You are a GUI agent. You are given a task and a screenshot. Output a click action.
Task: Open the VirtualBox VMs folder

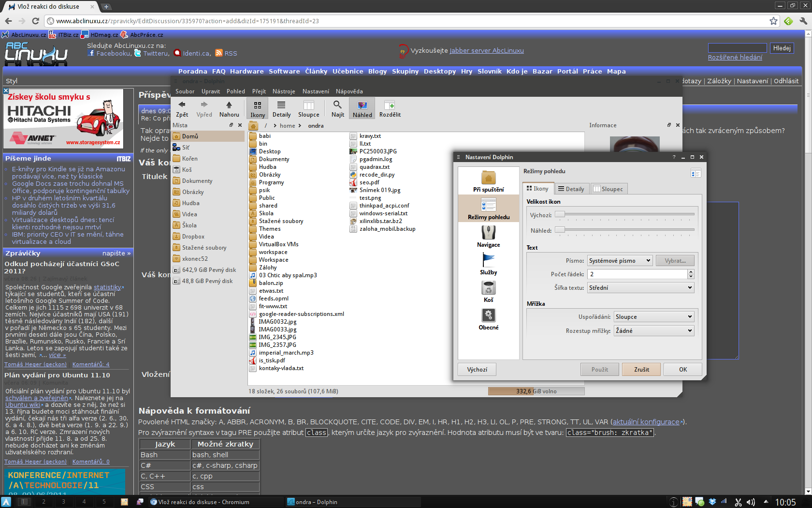point(274,244)
